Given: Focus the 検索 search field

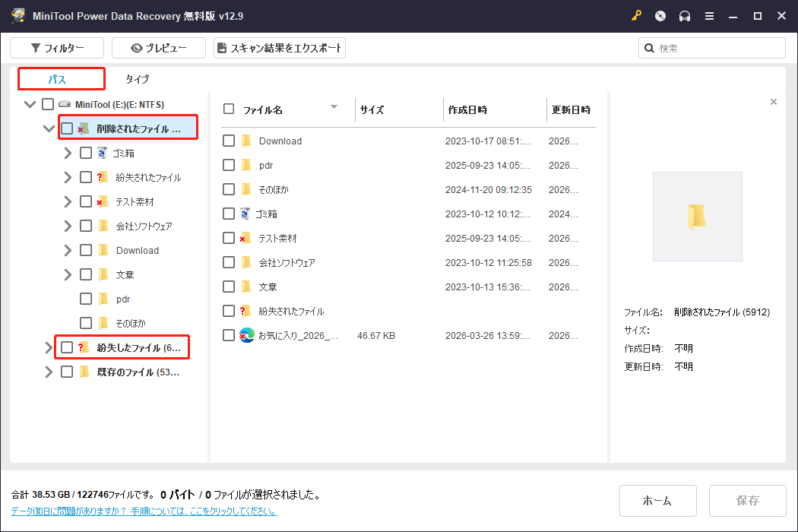Looking at the screenshot, I should click(x=712, y=48).
